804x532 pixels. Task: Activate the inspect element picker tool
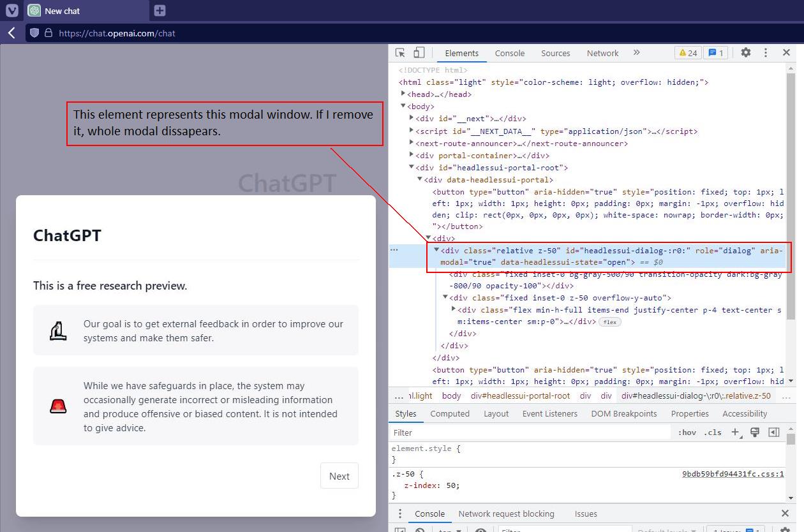pyautogui.click(x=400, y=53)
